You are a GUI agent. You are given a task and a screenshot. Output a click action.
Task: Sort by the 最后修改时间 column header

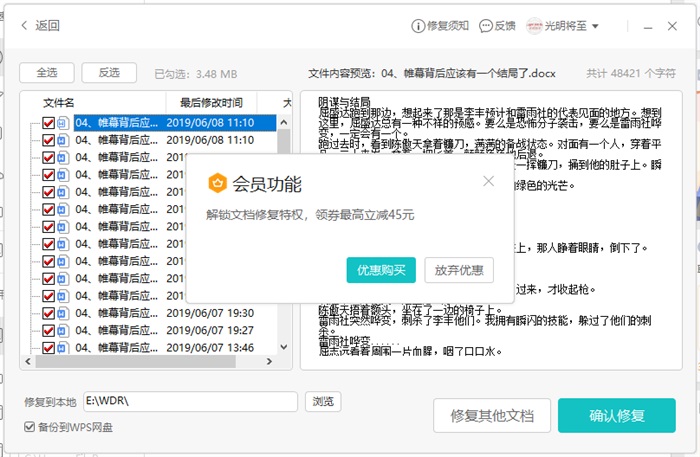(211, 103)
